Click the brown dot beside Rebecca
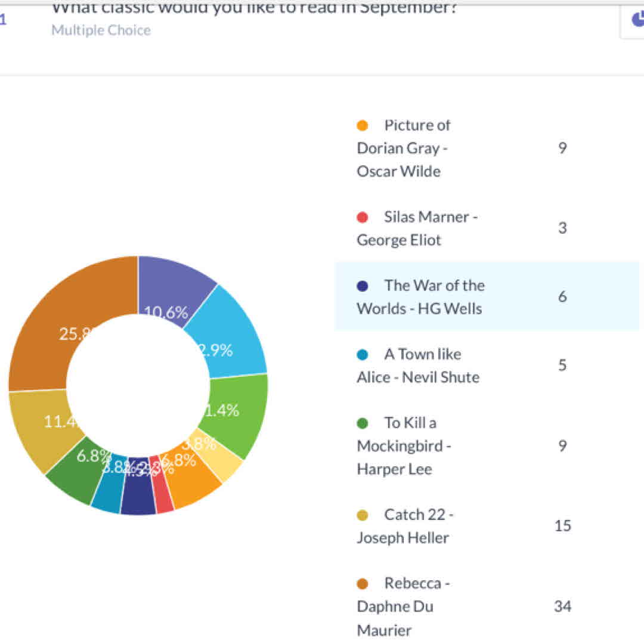644x644 pixels. [x=362, y=584]
